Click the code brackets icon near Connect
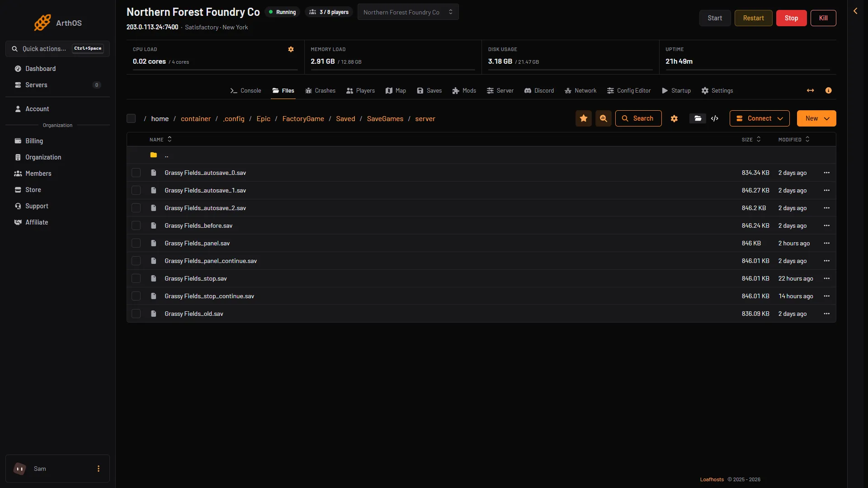The image size is (868, 488). (715, 118)
